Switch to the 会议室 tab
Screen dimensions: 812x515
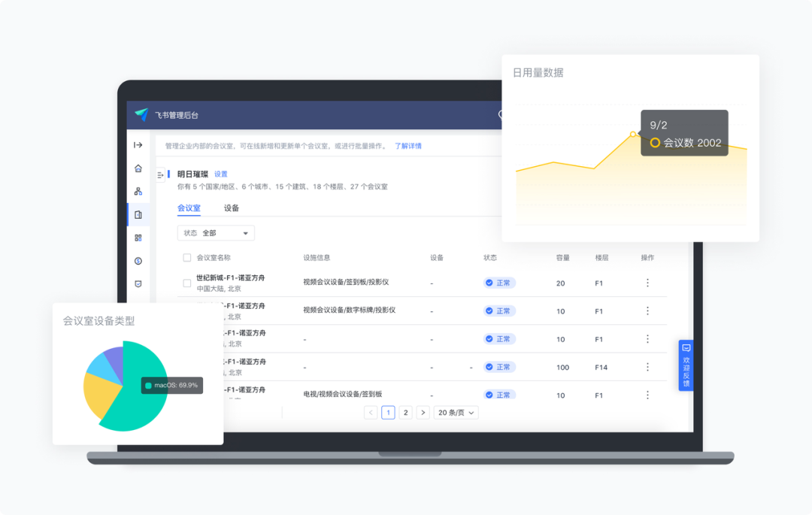click(x=189, y=208)
